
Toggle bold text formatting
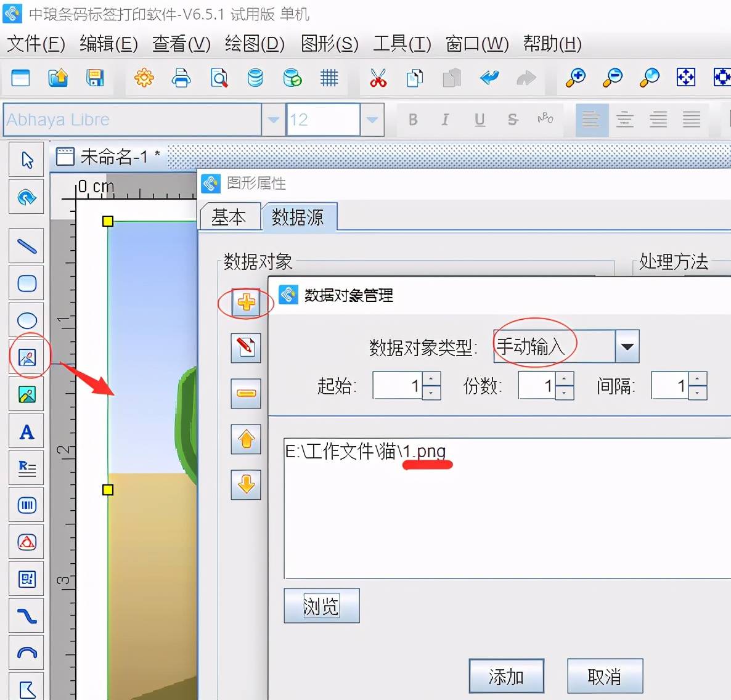click(x=413, y=120)
